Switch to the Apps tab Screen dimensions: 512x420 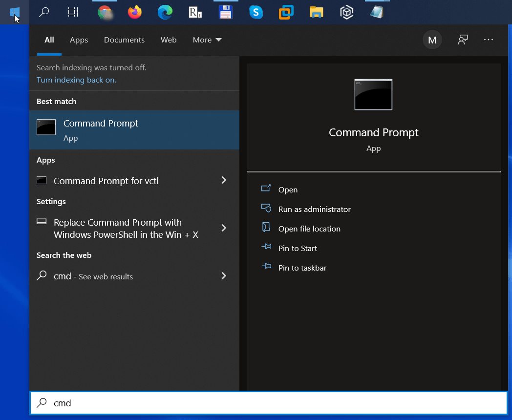pos(79,40)
